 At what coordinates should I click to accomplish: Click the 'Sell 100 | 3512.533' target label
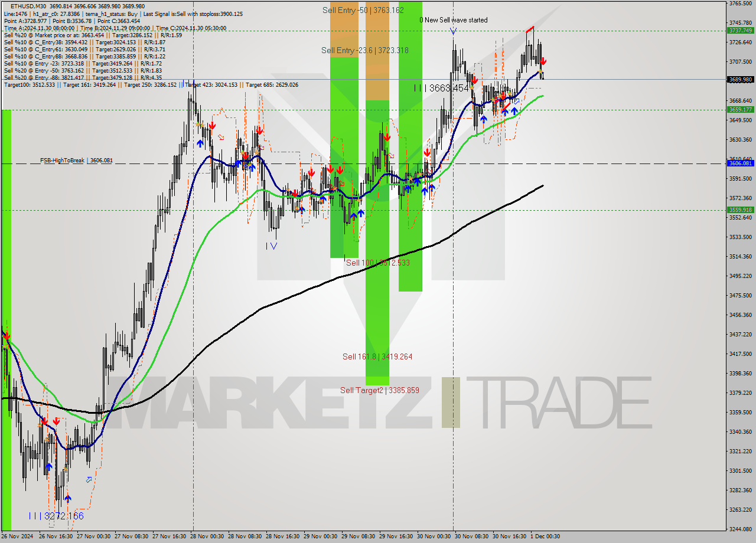378,263
